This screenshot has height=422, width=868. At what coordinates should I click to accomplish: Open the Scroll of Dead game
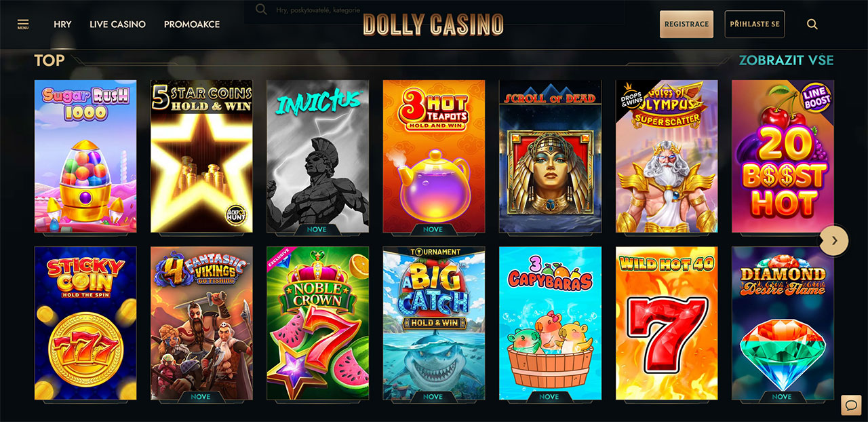(x=550, y=156)
